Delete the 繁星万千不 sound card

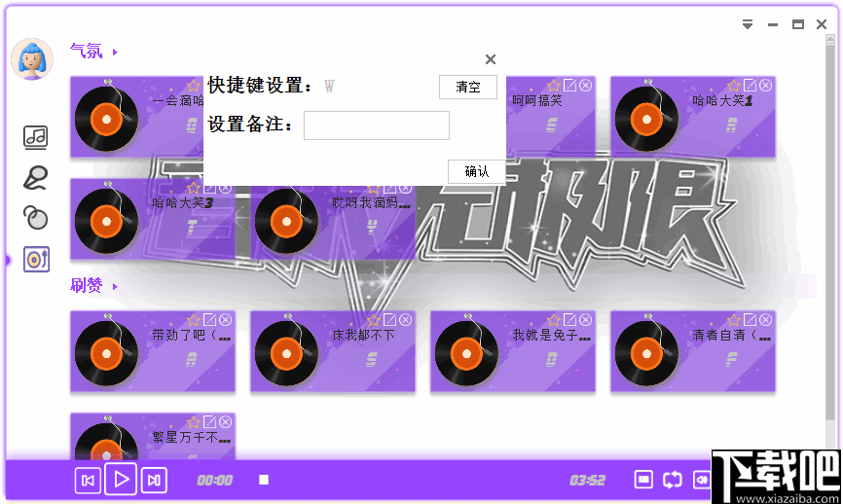(225, 422)
